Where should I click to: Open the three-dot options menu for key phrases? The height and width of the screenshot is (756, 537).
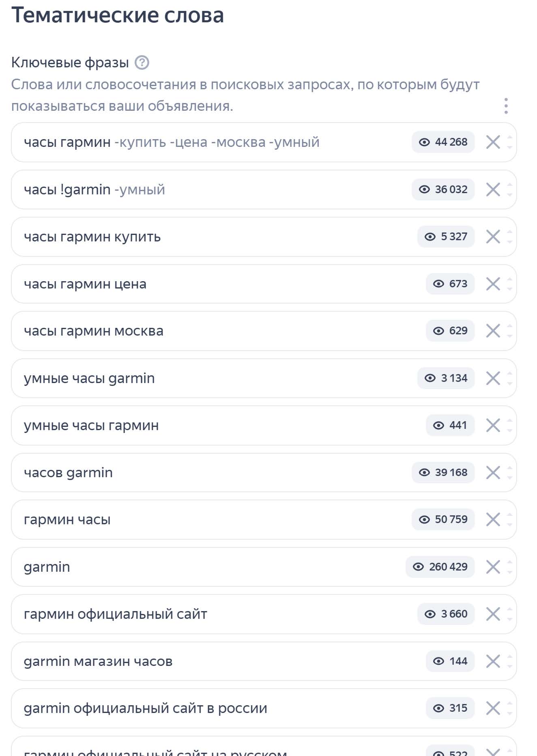[x=506, y=106]
